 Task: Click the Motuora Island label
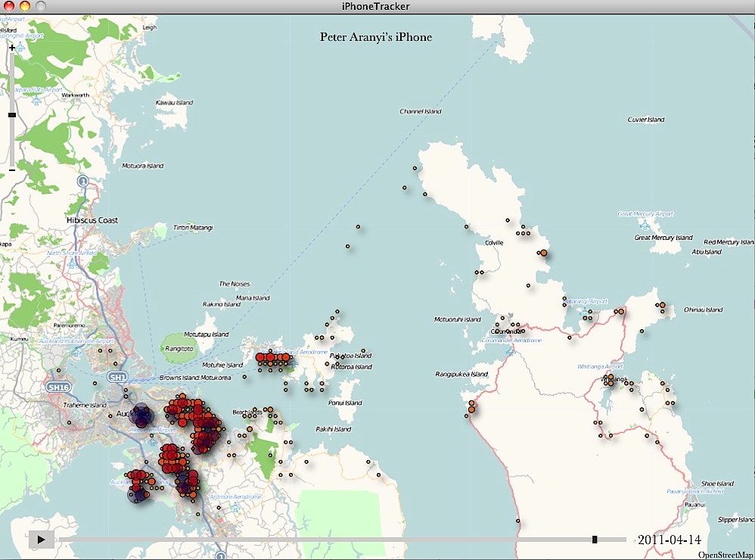[x=142, y=166]
